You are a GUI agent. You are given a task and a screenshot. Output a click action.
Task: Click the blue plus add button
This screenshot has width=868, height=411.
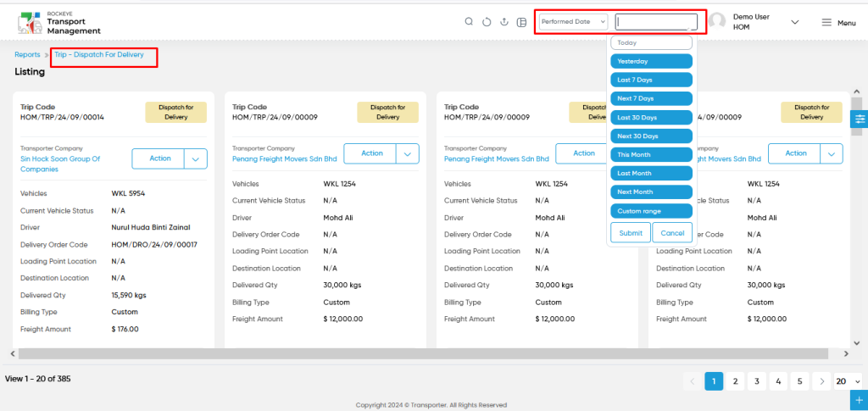860,401
